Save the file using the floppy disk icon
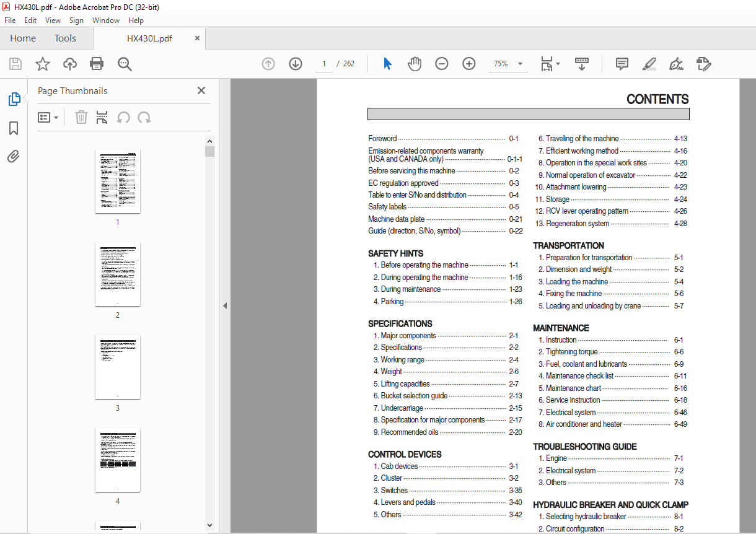Viewport: 756px width, 534px height. pos(15,64)
